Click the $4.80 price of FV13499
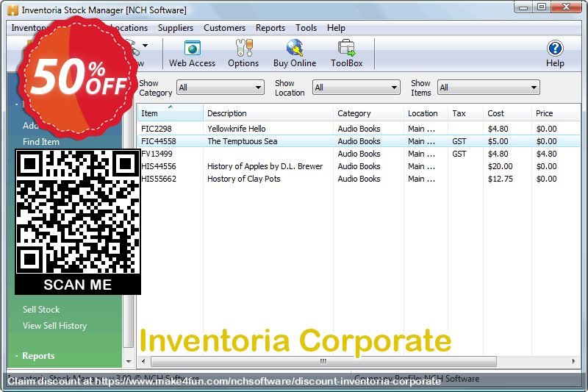This screenshot has height=392, width=588. click(x=546, y=154)
